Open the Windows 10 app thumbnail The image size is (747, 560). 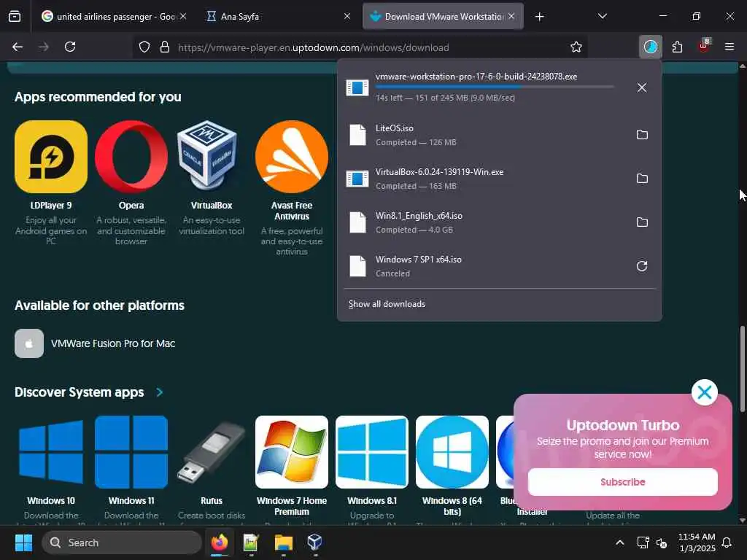(x=51, y=452)
